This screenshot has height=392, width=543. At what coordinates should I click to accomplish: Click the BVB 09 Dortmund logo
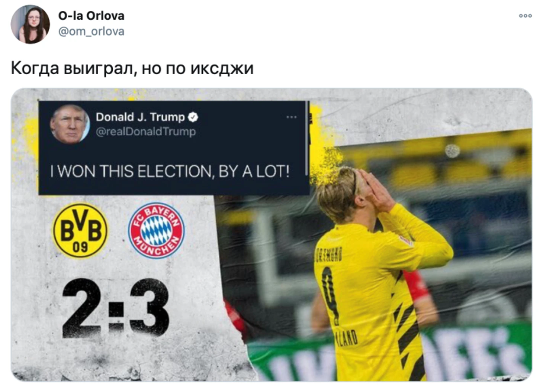[80, 230]
